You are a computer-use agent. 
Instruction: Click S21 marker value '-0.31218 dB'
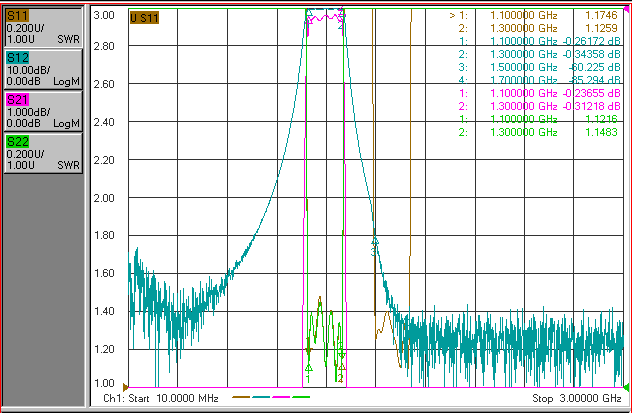(x=590, y=106)
